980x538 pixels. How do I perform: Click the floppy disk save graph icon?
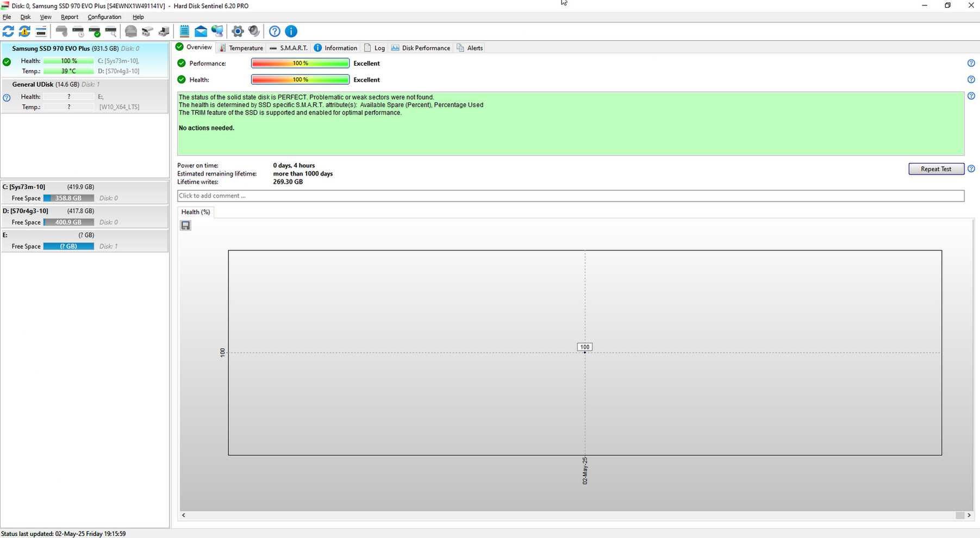pos(185,226)
